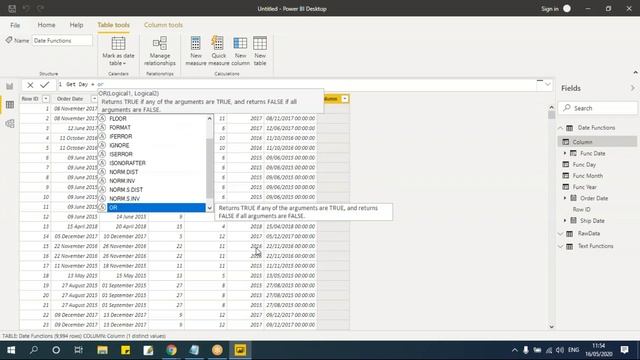Open the File menu
The image size is (640, 360).
(x=15, y=25)
